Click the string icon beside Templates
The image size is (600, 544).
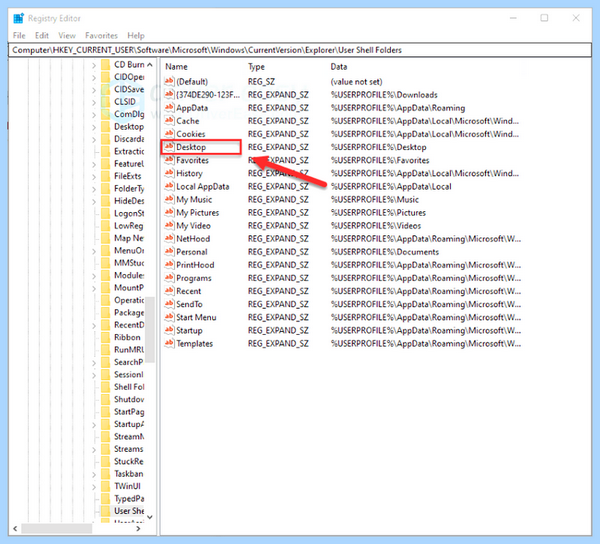pyautogui.click(x=169, y=343)
